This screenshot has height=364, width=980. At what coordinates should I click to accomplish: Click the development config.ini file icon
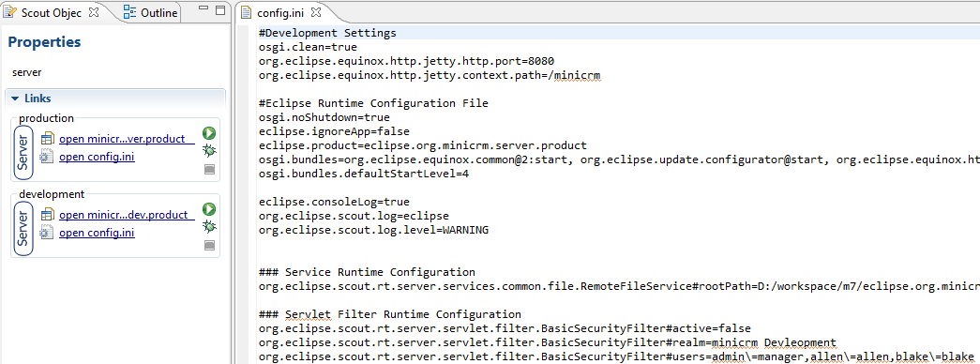tap(47, 233)
